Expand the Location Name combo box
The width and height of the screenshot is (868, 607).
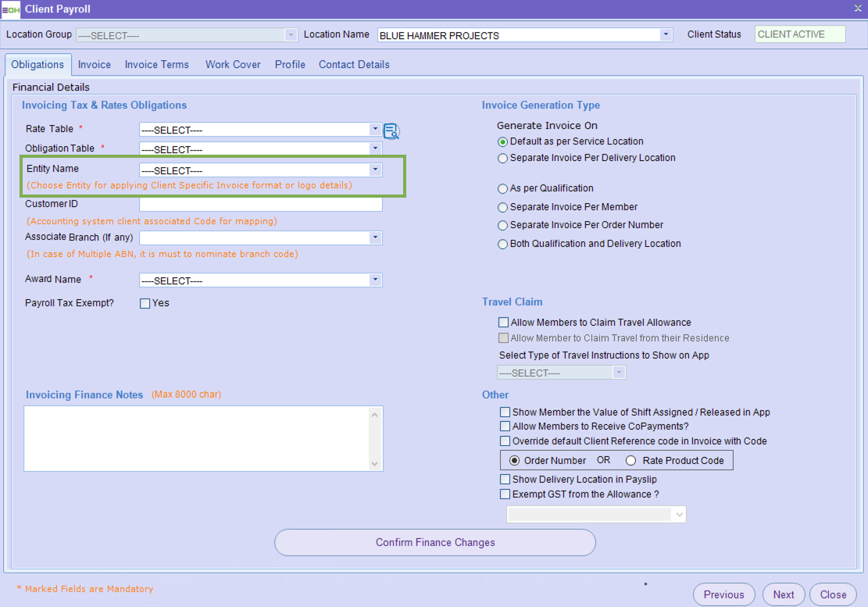point(666,34)
